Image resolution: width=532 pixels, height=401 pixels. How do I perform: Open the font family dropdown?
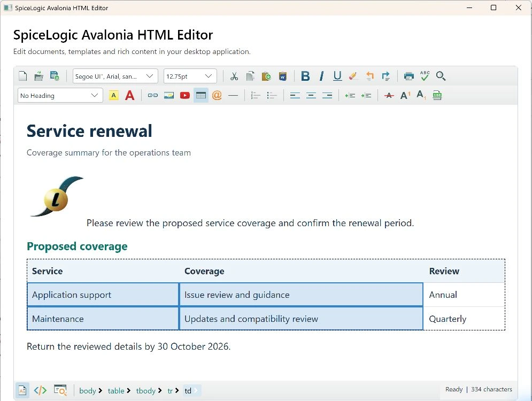pyautogui.click(x=115, y=76)
